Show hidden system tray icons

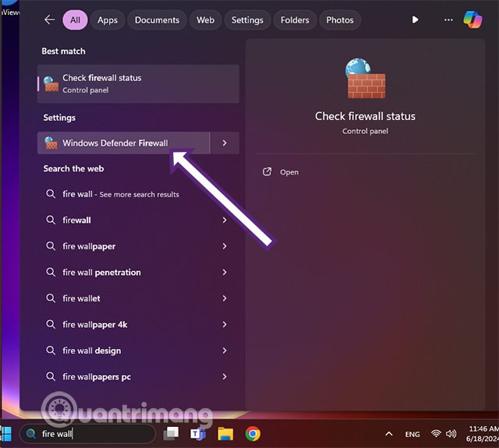(x=388, y=434)
